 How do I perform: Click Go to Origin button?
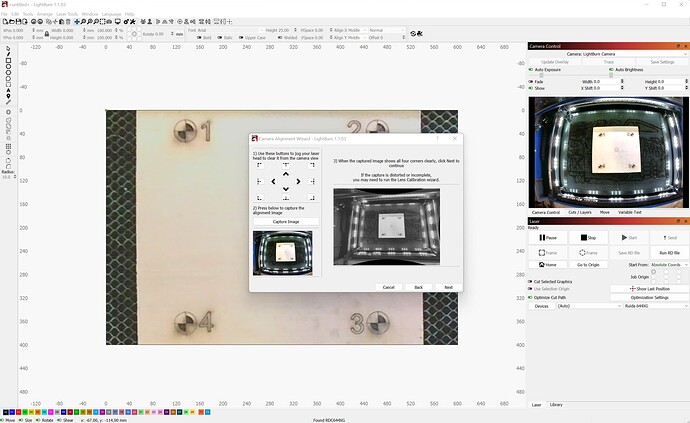pyautogui.click(x=588, y=265)
